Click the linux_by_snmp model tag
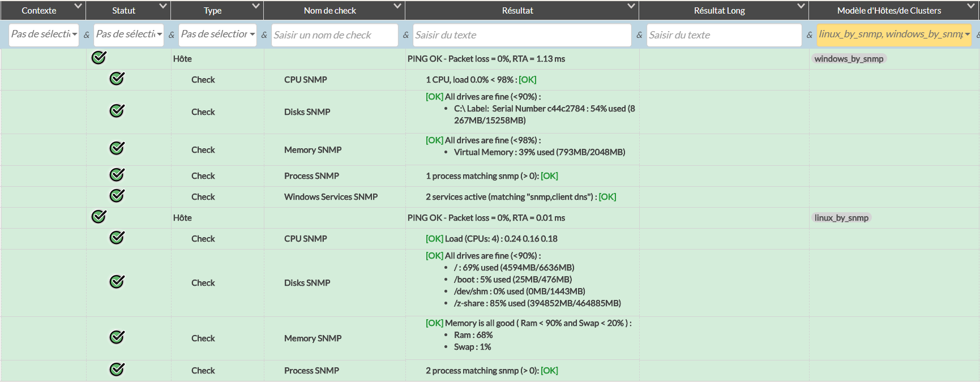This screenshot has width=980, height=382. pos(841,218)
